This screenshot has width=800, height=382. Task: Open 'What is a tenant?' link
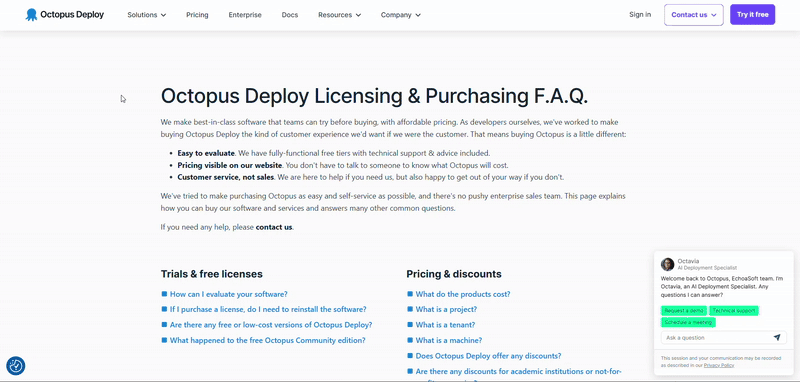pyautogui.click(x=445, y=325)
